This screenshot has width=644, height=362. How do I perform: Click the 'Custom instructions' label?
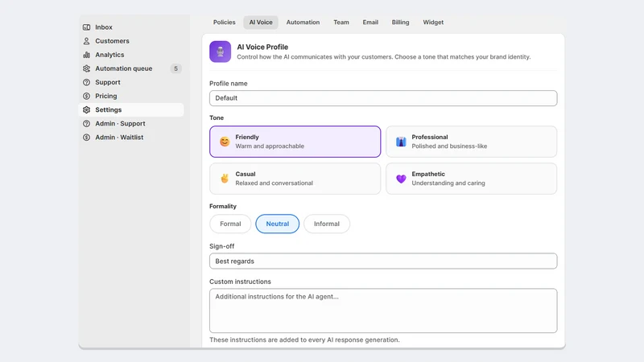(240, 282)
